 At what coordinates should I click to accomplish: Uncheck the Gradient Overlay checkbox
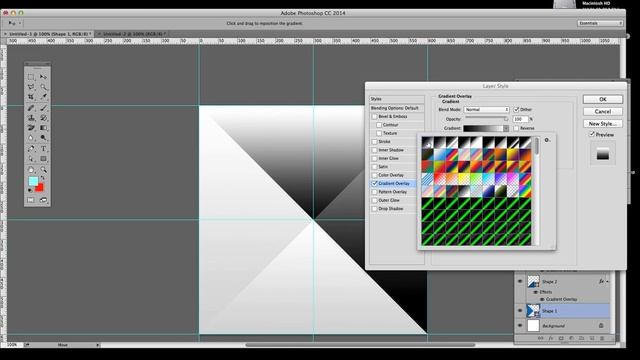click(x=374, y=184)
